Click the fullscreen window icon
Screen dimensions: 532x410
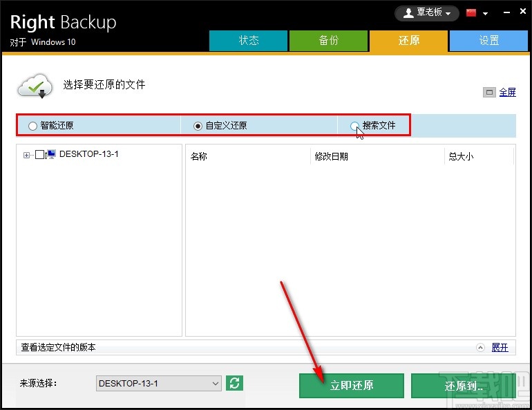pos(489,93)
